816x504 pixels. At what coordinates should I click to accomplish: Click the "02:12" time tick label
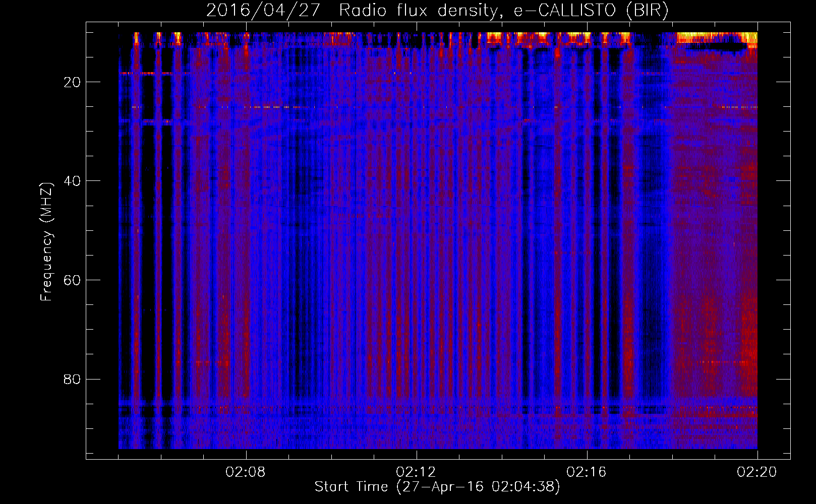(x=416, y=472)
